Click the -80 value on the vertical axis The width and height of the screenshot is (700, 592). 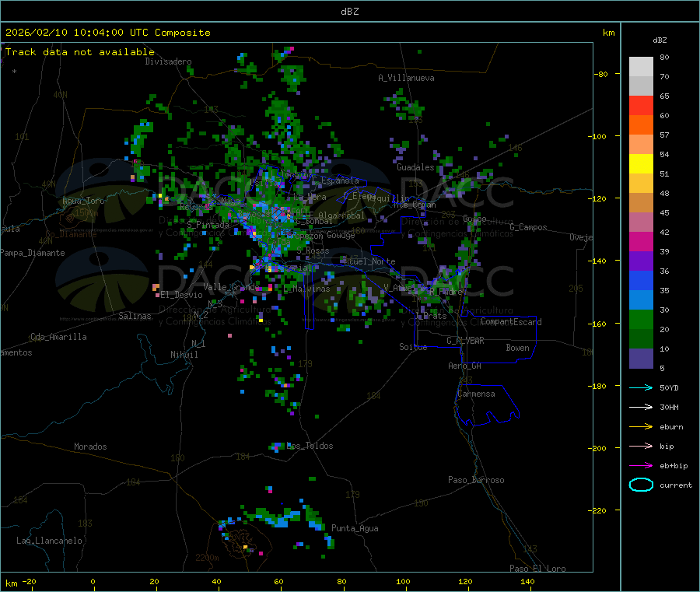600,74
